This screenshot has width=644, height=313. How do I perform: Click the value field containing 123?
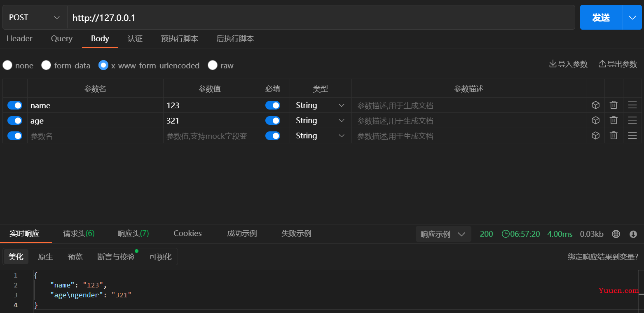pos(210,105)
